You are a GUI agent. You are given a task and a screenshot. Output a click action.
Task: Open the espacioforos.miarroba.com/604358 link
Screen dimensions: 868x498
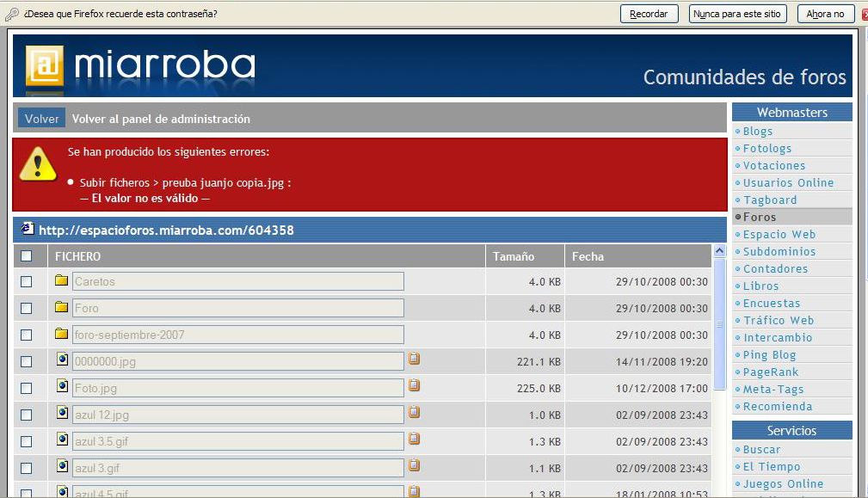click(166, 231)
